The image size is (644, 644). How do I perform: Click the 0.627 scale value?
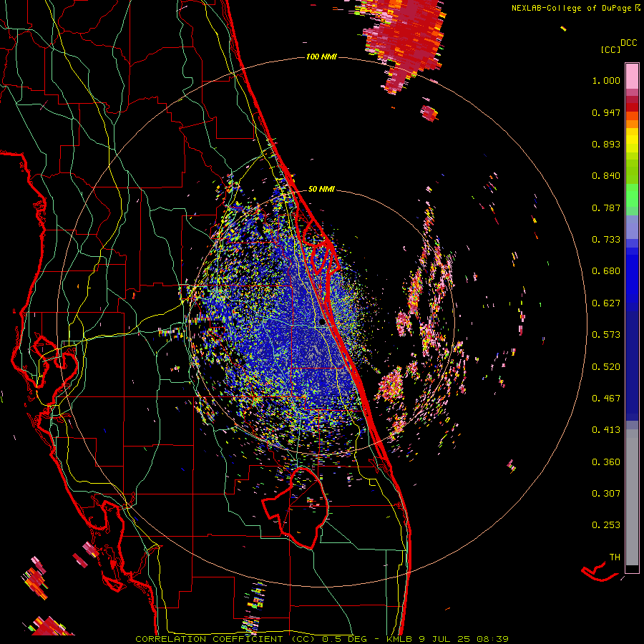click(606, 303)
